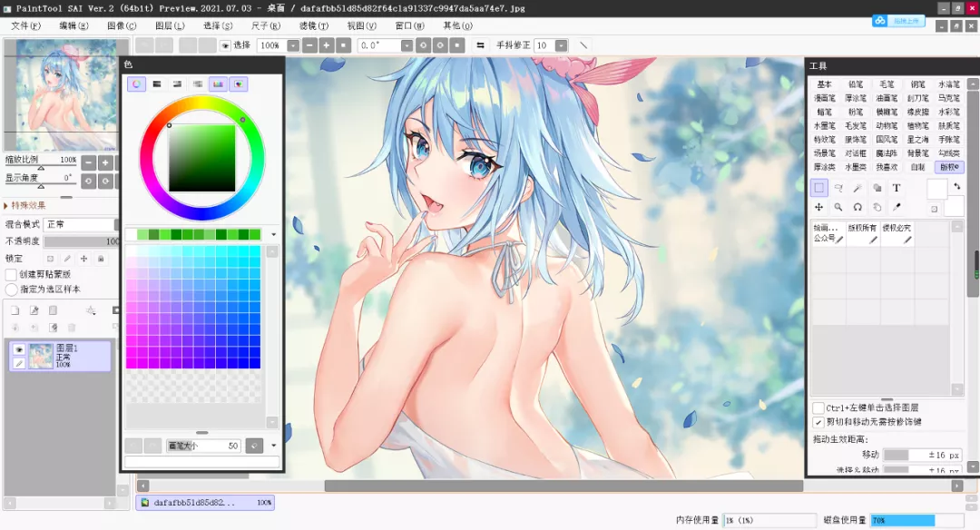Viewport: 980px width, 530px height.
Task: Toggle the scratchpad panel view
Action: point(238,83)
